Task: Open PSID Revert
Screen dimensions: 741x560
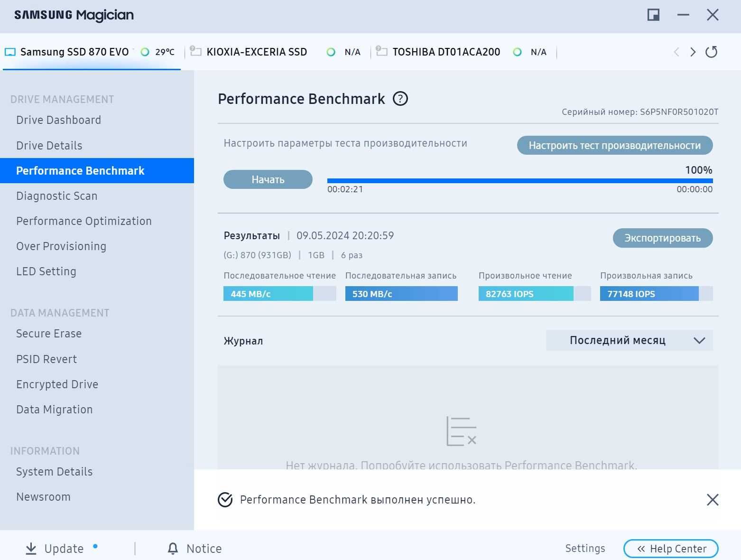Action: coord(46,359)
